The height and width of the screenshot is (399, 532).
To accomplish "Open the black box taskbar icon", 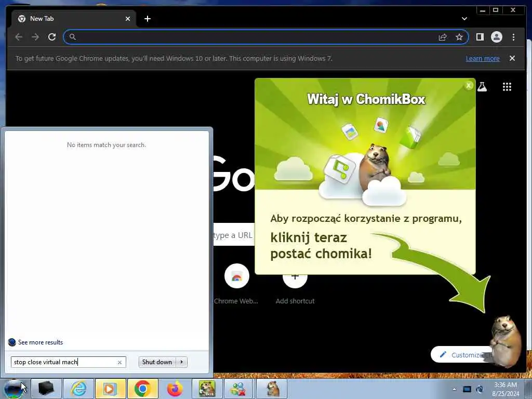I will click(x=46, y=389).
